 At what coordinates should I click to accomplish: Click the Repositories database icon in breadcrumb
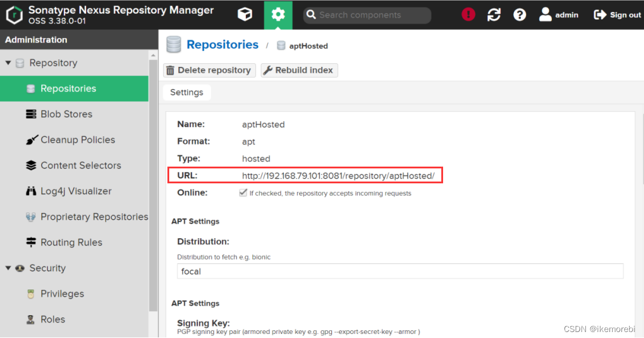point(173,44)
